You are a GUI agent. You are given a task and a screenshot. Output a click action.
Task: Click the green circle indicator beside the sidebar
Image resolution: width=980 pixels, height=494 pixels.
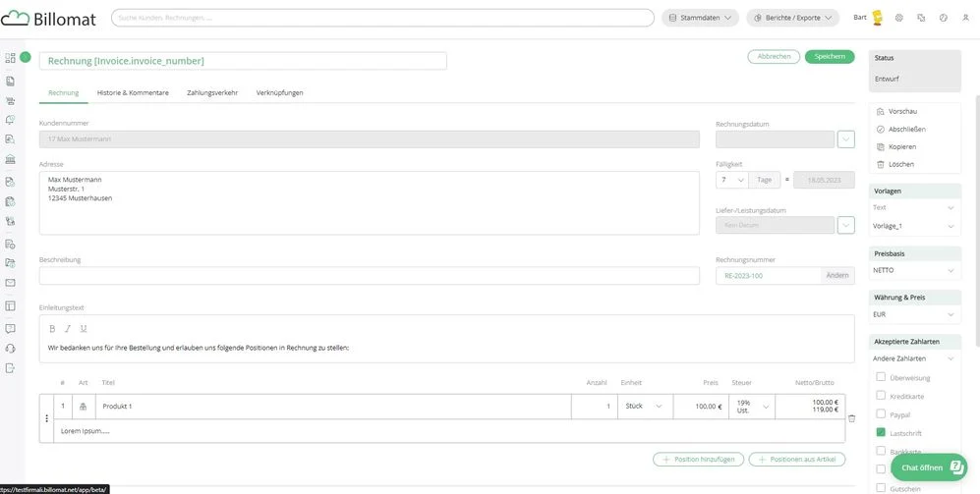[x=26, y=57]
